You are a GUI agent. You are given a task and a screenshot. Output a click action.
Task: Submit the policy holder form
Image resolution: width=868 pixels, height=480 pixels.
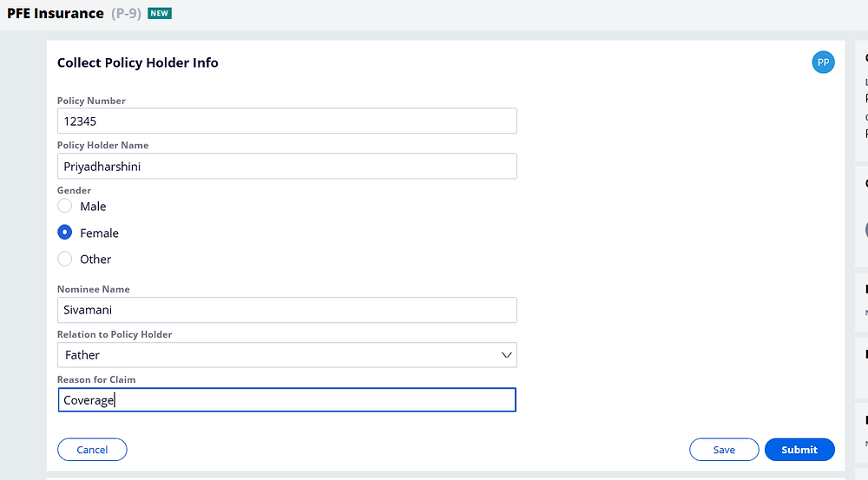(x=799, y=450)
